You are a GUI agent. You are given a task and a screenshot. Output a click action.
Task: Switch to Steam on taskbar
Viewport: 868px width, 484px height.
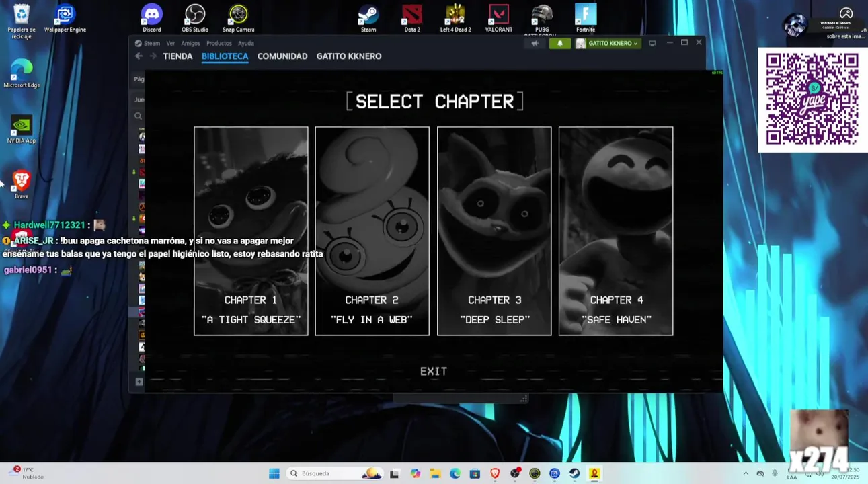coord(574,473)
